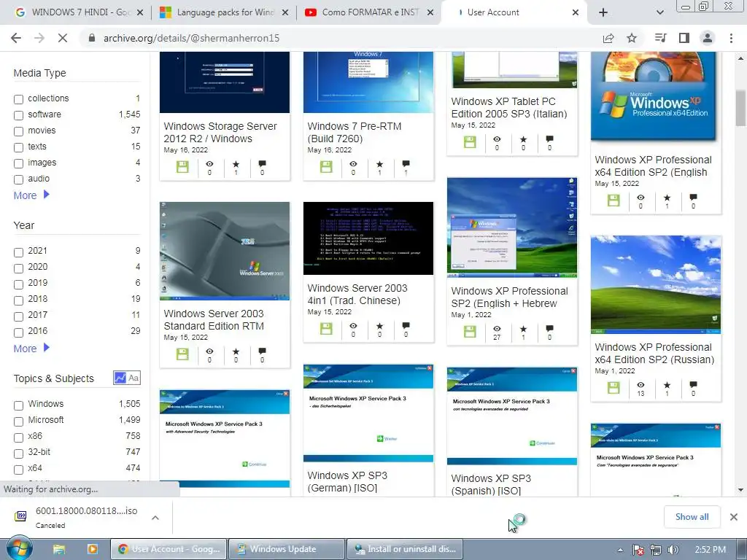
Task: Bookmark this page with the star icon
Action: coord(632,38)
